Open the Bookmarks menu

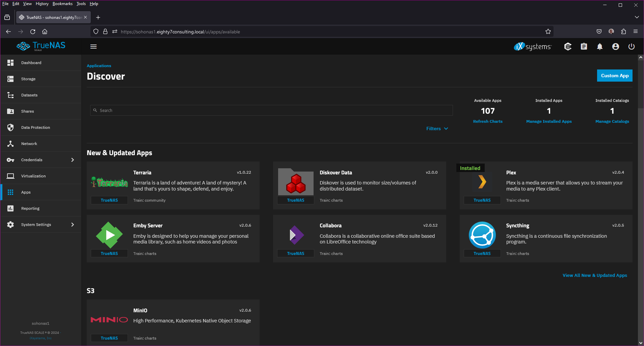click(62, 4)
